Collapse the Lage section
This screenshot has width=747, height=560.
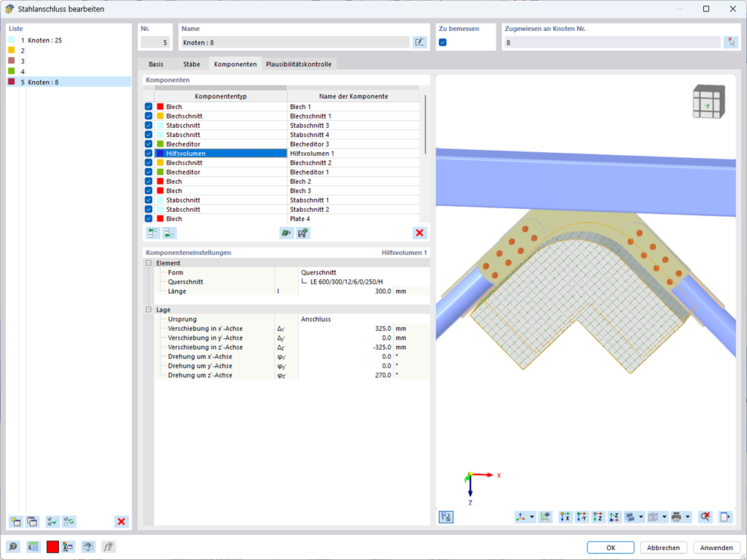coord(149,309)
